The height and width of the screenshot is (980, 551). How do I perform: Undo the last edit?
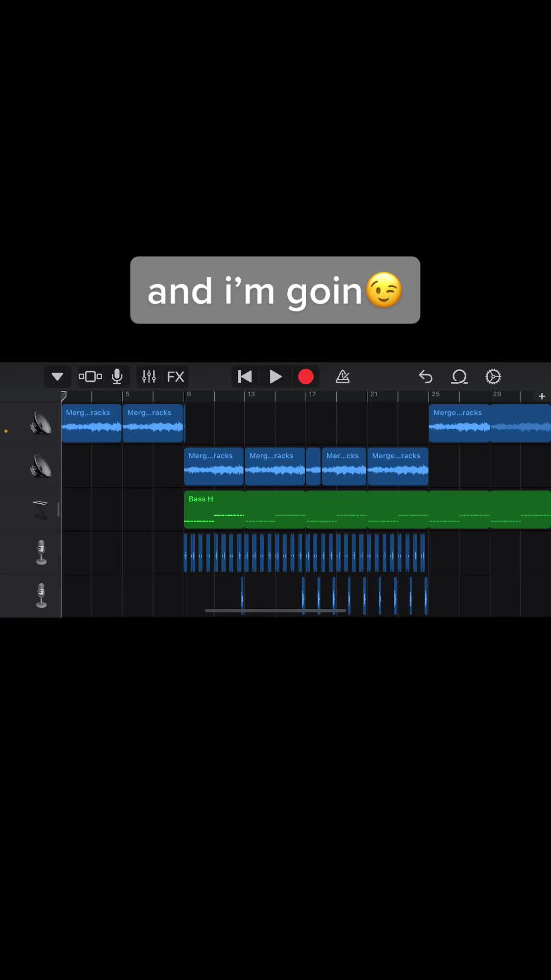pyautogui.click(x=425, y=377)
